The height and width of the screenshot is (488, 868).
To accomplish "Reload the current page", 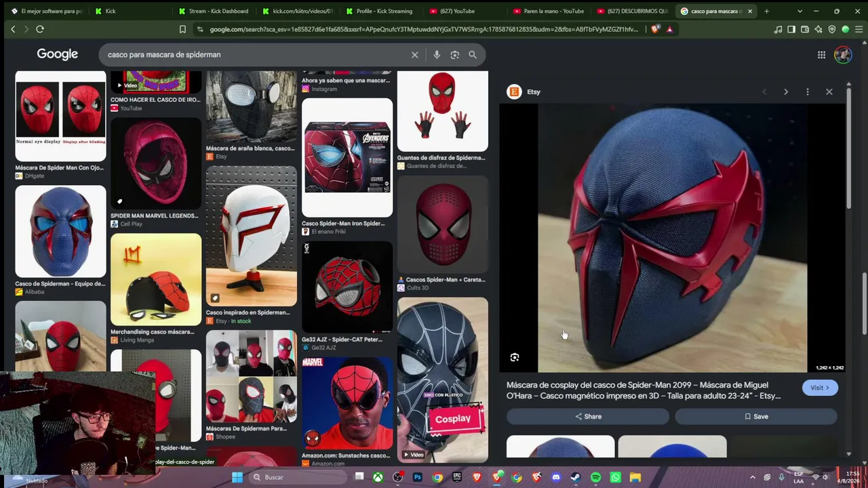I will pos(40,29).
